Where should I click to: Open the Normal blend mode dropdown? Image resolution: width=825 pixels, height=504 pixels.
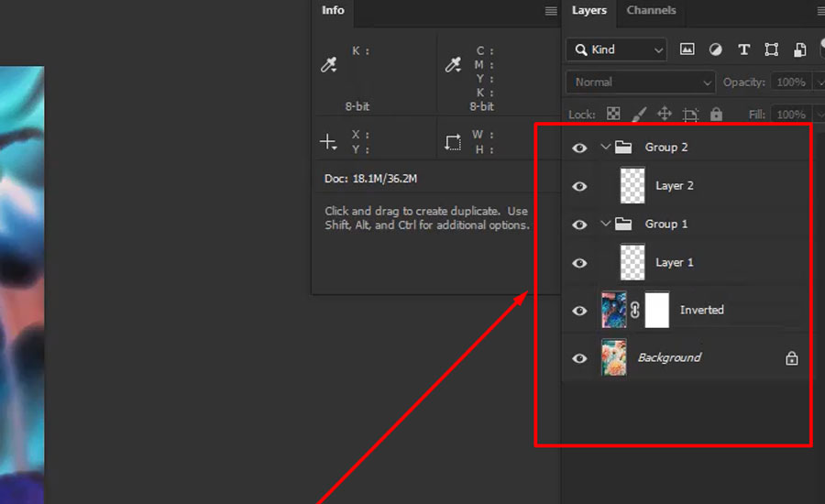(x=641, y=82)
